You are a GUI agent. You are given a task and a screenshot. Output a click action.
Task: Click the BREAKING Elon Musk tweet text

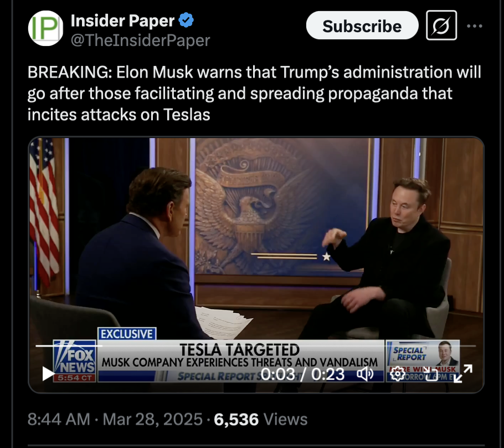click(x=254, y=93)
